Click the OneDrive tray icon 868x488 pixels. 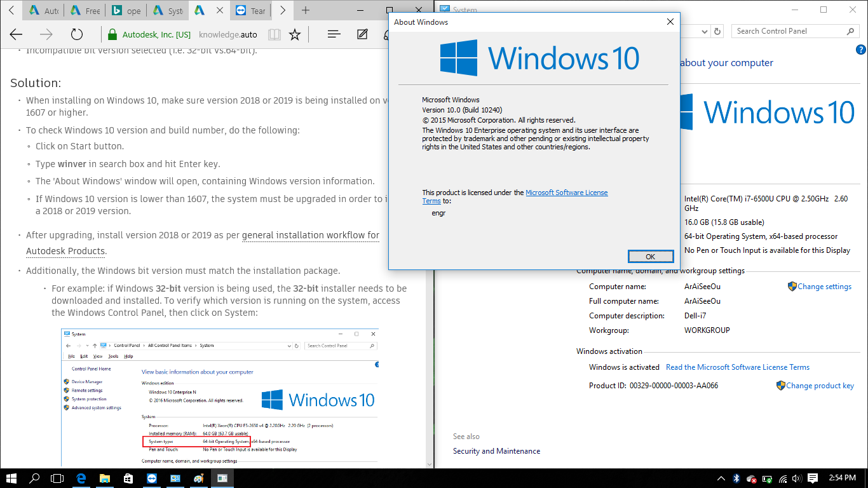tap(752, 478)
